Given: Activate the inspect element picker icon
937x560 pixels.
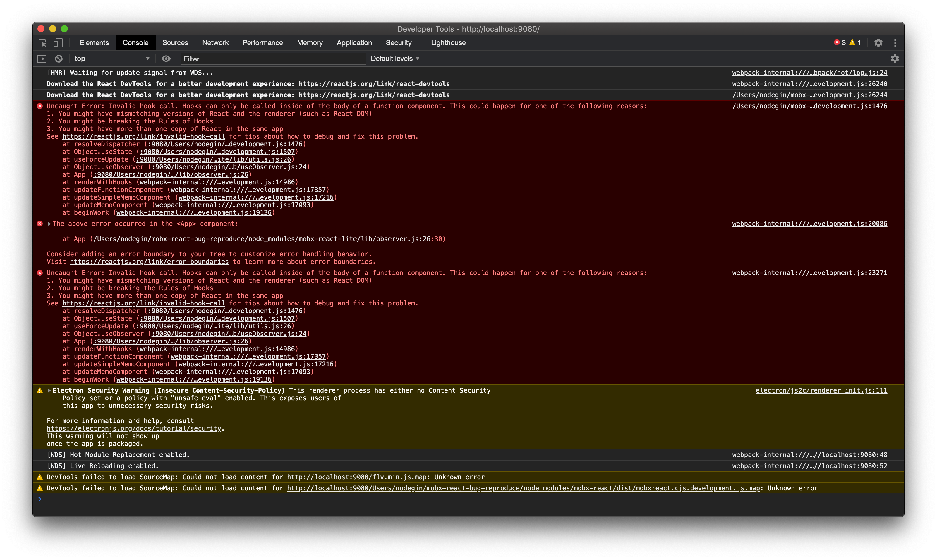Looking at the screenshot, I should (42, 43).
